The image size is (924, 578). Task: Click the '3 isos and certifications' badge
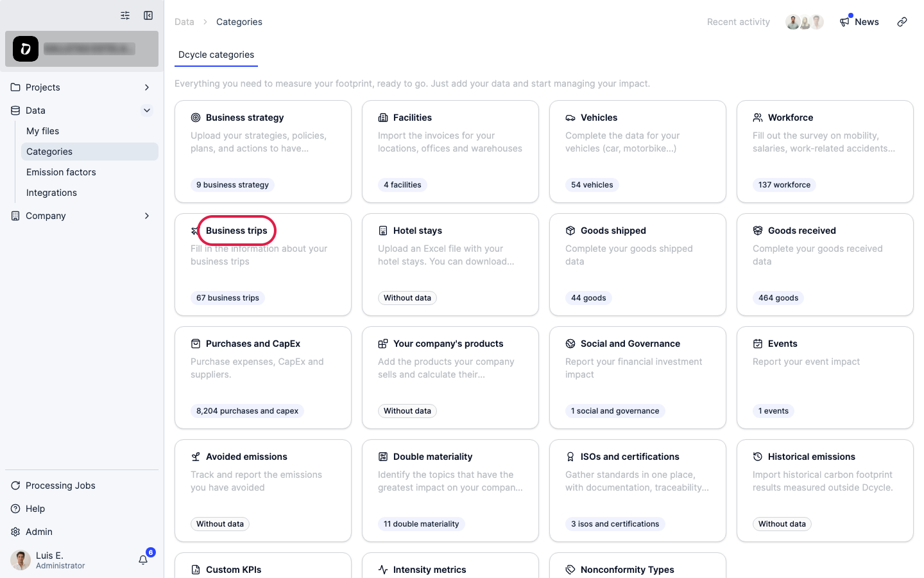615,524
